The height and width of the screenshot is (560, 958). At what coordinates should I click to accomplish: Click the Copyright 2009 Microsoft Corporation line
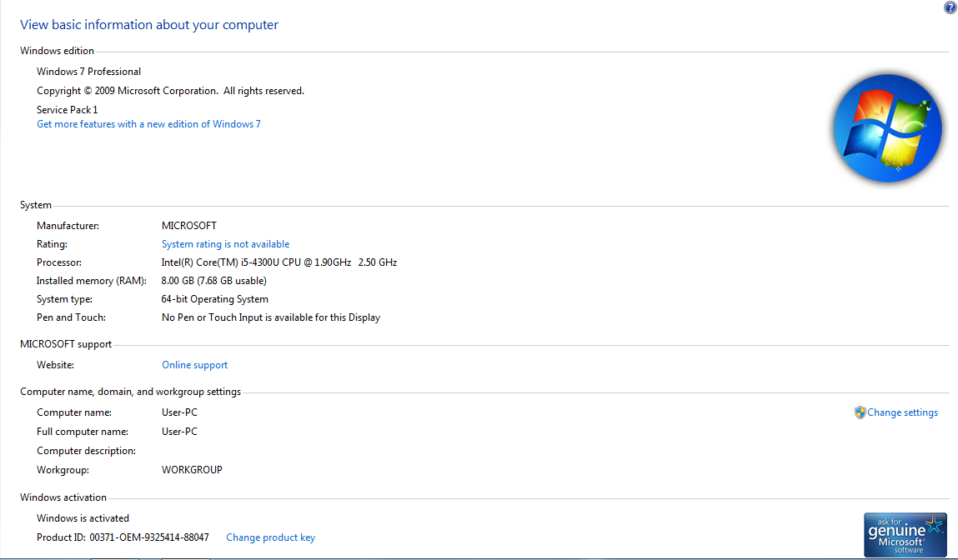pyautogui.click(x=170, y=91)
